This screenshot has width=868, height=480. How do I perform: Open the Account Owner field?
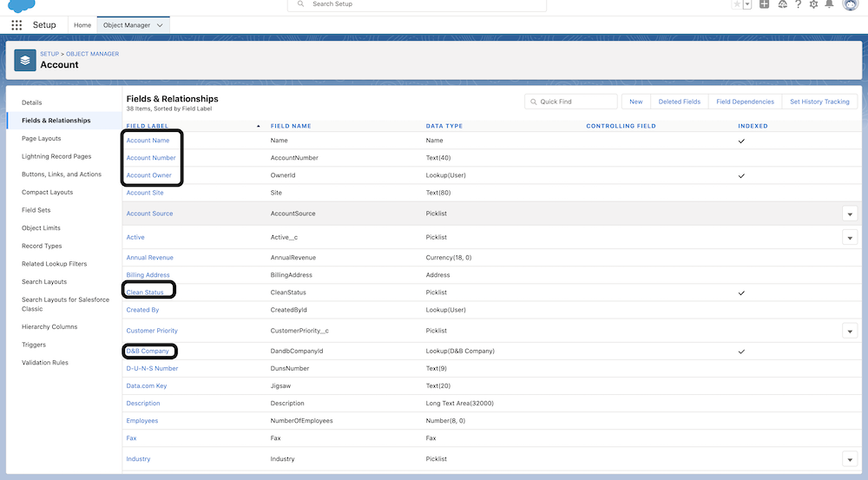149,175
